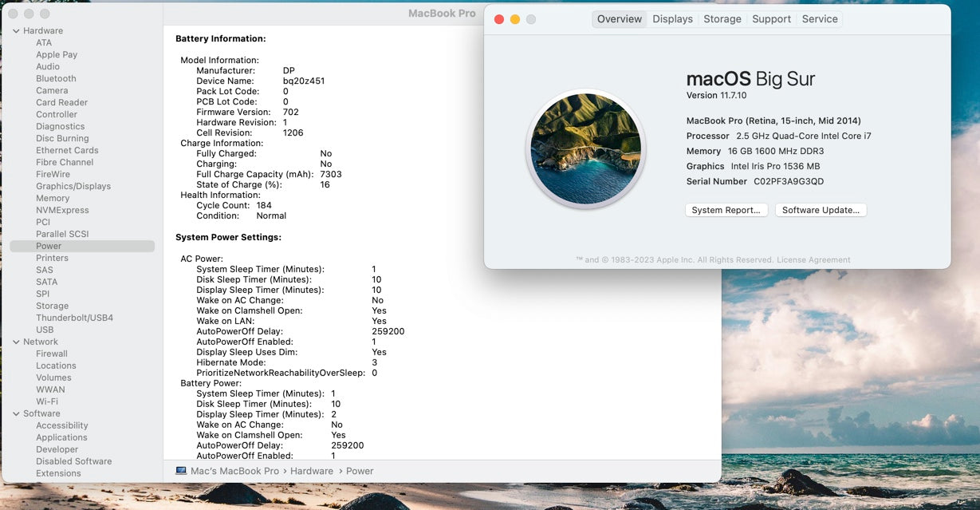The image size is (980, 510).
Task: Open the License Agreement link
Action: [813, 259]
